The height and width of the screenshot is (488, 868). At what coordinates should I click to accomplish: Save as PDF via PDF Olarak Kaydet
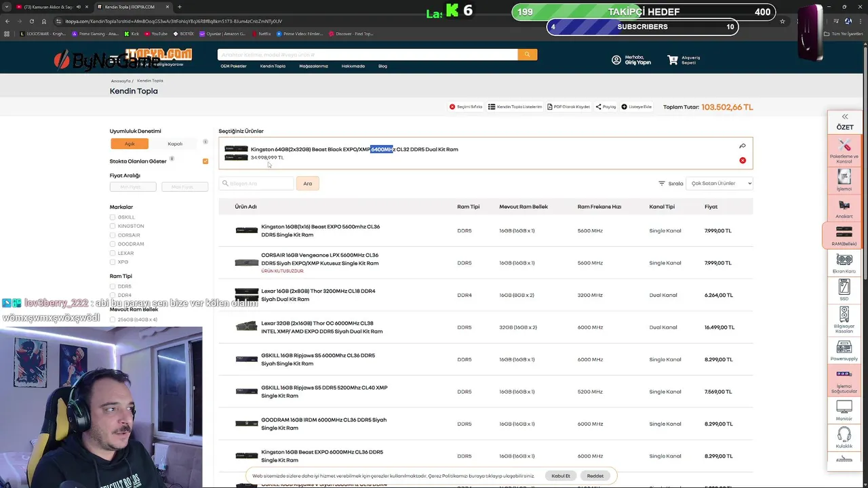[568, 106]
